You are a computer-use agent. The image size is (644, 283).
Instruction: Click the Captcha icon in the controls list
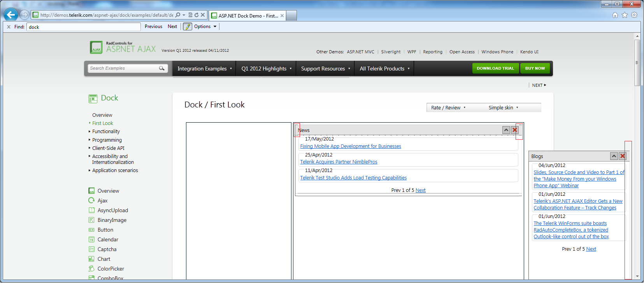pyautogui.click(x=91, y=249)
